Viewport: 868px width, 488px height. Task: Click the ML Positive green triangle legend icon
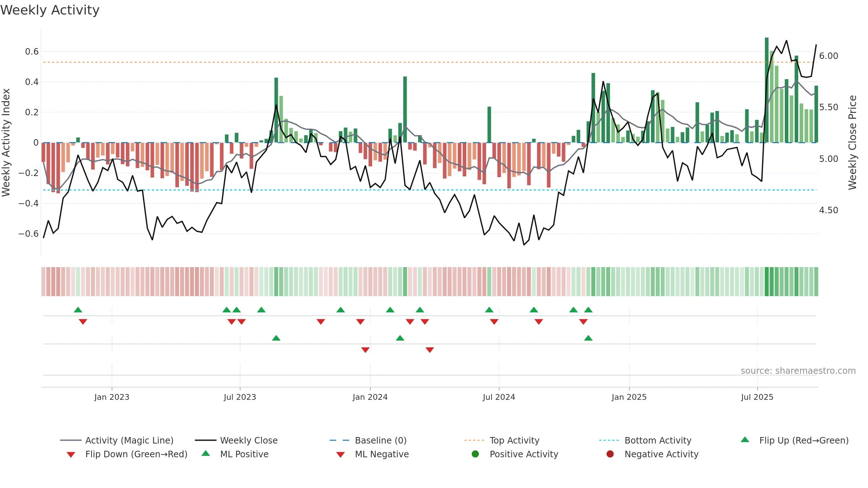point(206,453)
